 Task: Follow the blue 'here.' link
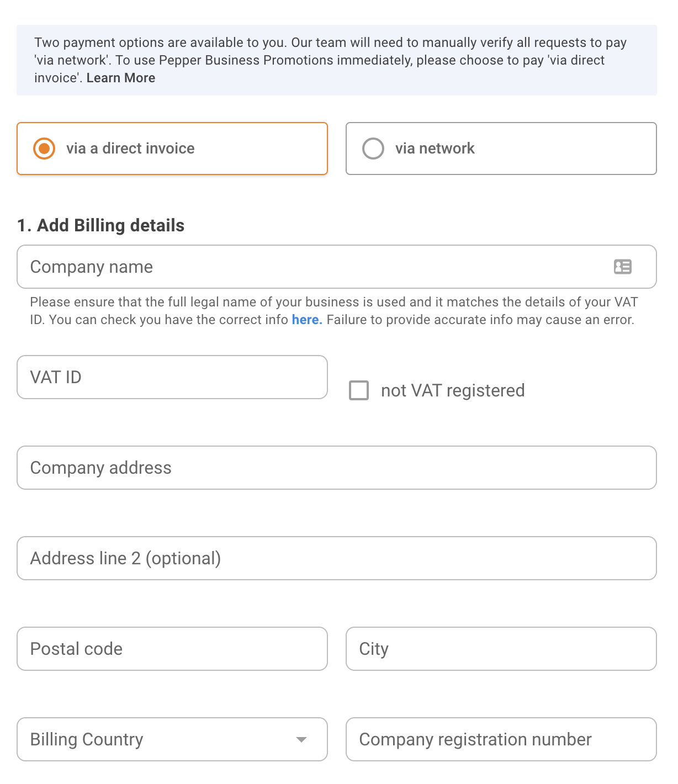[x=306, y=320]
